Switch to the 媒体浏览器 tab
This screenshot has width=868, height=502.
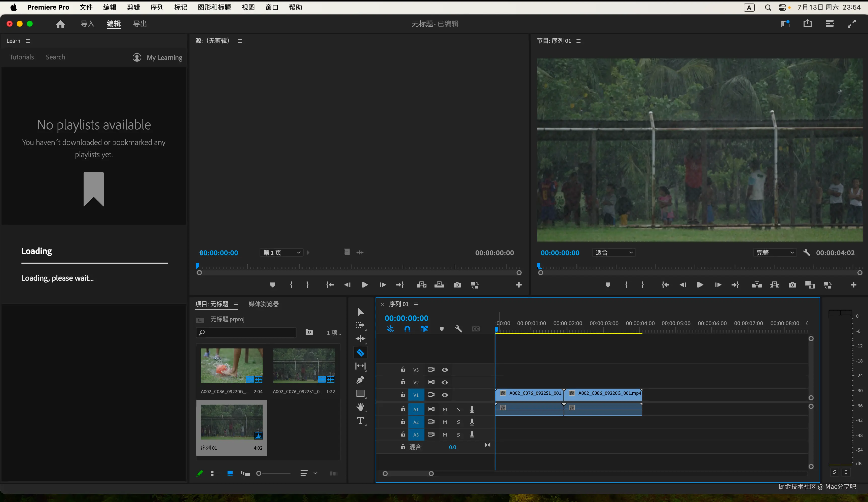pyautogui.click(x=264, y=304)
